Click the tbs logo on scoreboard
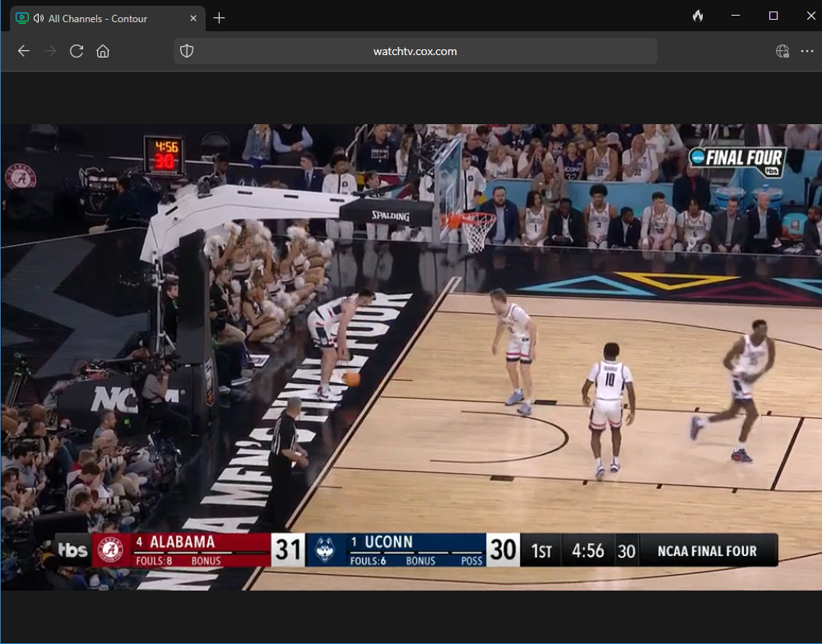 tap(73, 549)
